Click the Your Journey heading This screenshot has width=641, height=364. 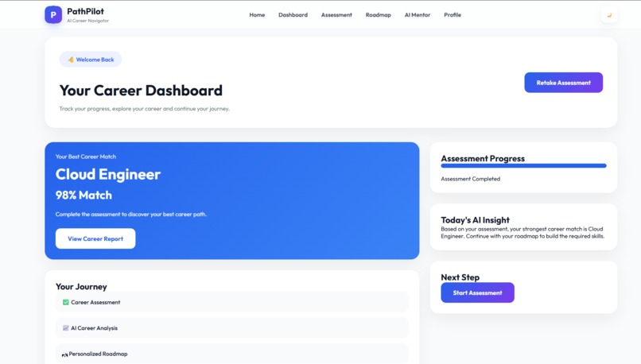point(81,287)
